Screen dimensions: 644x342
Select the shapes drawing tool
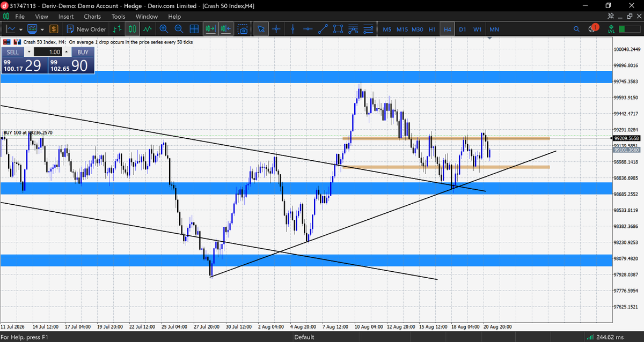[x=338, y=29]
